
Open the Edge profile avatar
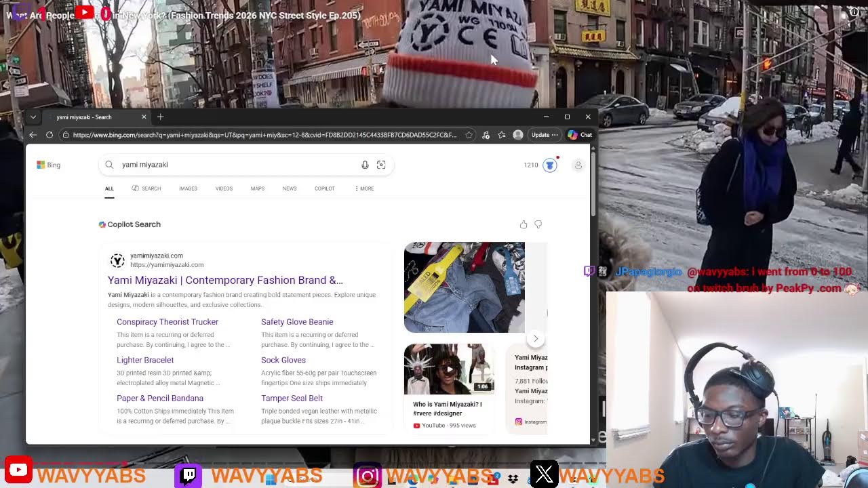click(x=518, y=135)
